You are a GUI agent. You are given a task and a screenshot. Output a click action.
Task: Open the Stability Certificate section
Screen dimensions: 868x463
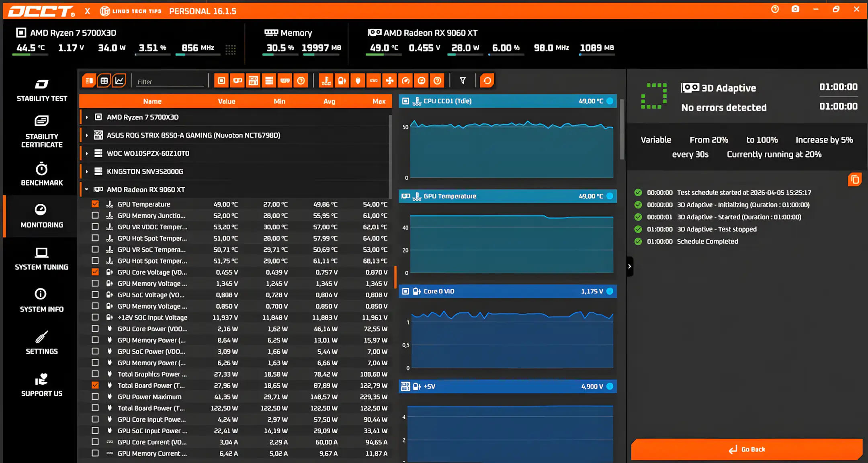[x=42, y=131]
